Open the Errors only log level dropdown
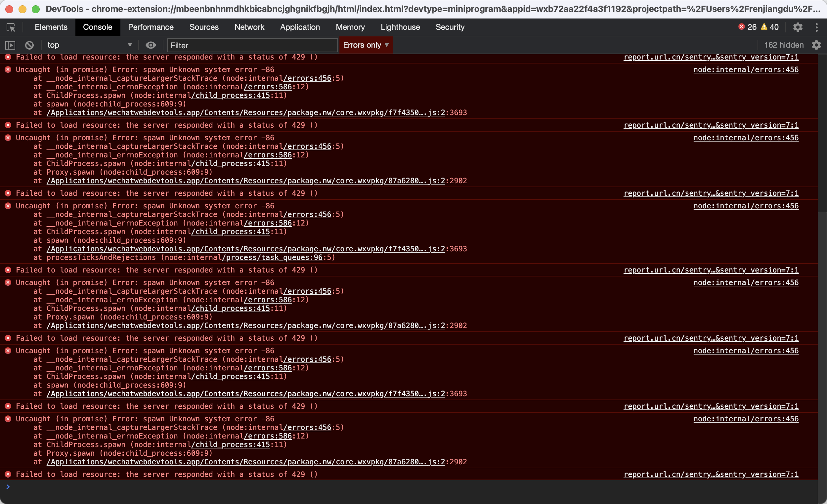The width and height of the screenshot is (827, 504). point(366,45)
